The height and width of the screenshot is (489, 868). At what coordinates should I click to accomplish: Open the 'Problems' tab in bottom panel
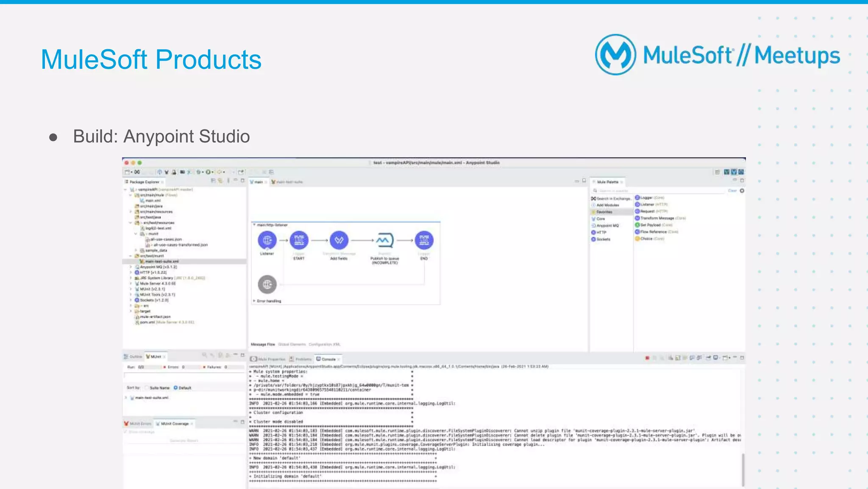tap(300, 359)
